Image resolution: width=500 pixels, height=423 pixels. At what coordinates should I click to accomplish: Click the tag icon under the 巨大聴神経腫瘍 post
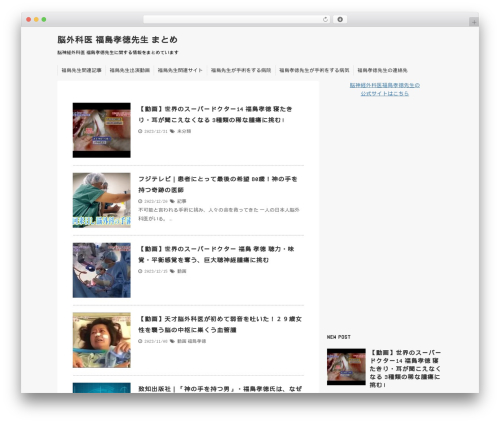point(172,271)
